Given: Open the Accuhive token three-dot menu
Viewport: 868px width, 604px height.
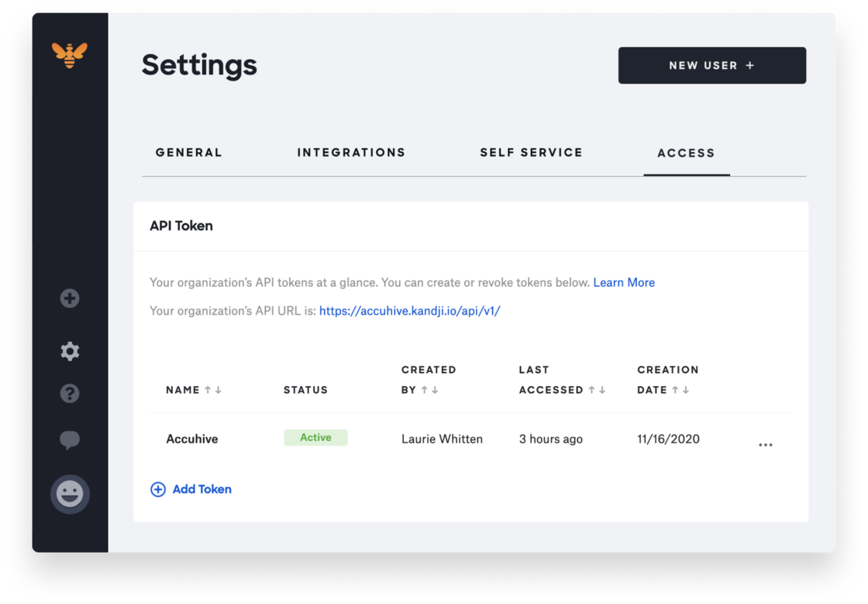Looking at the screenshot, I should point(765,445).
